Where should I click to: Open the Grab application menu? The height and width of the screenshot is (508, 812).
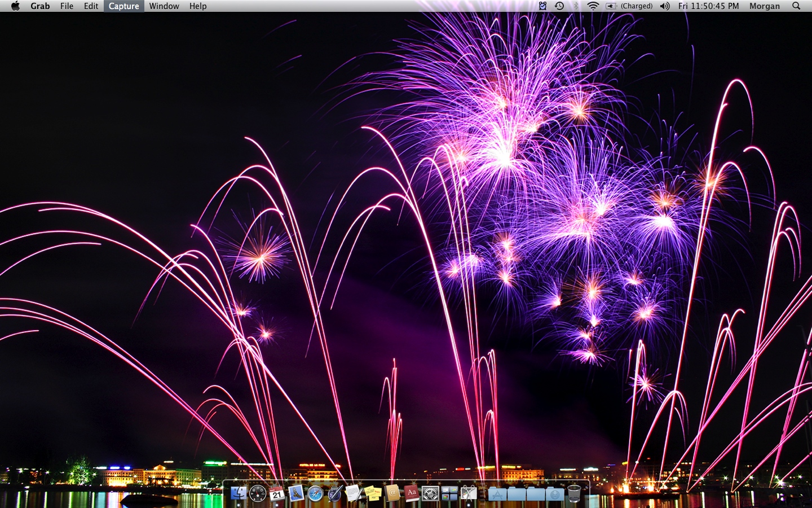(x=40, y=6)
